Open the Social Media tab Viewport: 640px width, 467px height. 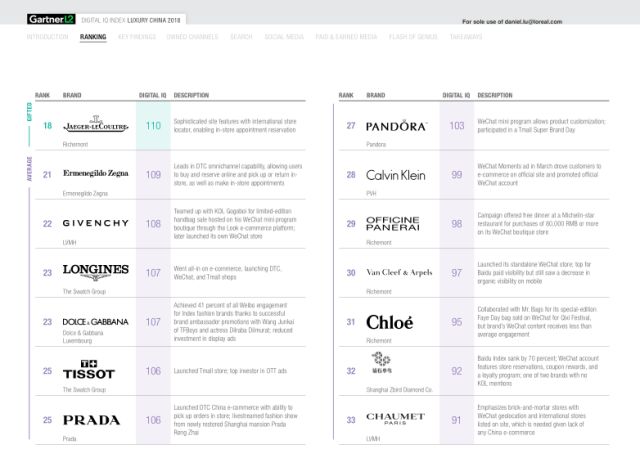click(x=285, y=36)
